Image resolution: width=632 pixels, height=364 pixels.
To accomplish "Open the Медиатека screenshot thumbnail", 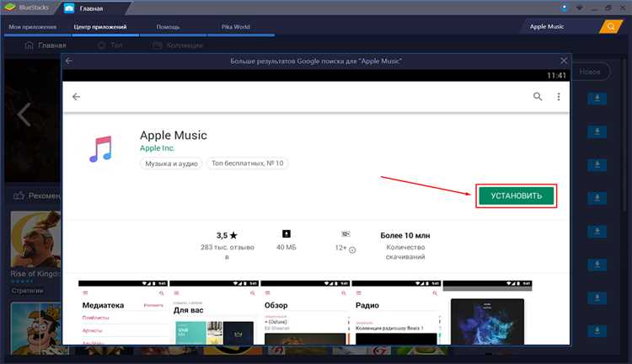I will pyautogui.click(x=123, y=313).
